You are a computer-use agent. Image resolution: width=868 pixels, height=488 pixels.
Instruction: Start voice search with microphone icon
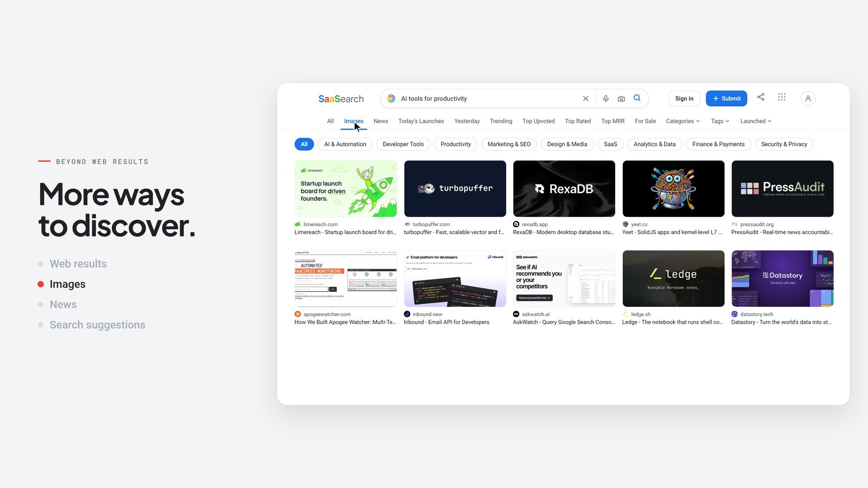click(605, 99)
